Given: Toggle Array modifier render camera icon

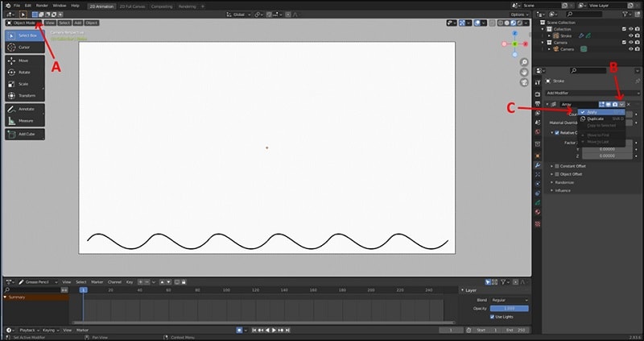Looking at the screenshot, I should [615, 105].
